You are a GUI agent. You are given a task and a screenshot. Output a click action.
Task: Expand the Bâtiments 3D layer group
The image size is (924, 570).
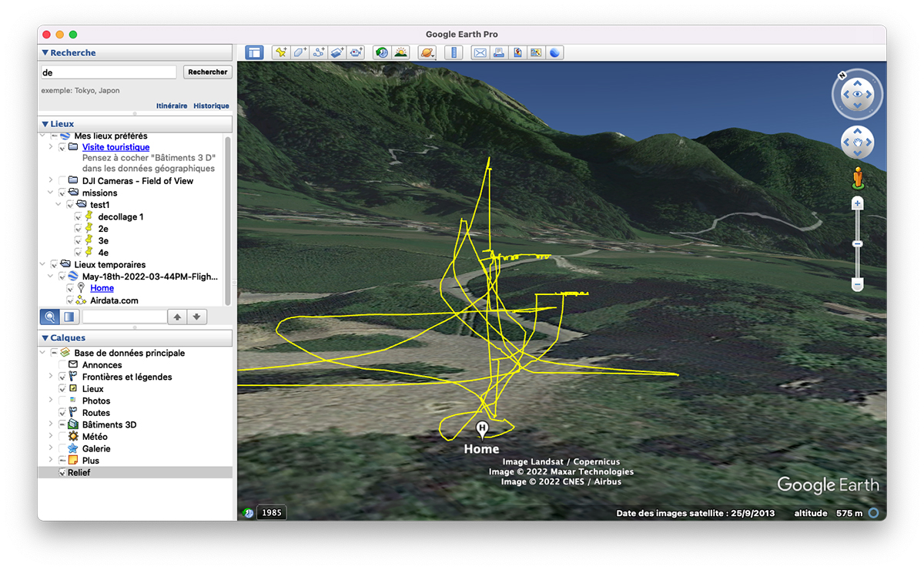click(x=52, y=424)
